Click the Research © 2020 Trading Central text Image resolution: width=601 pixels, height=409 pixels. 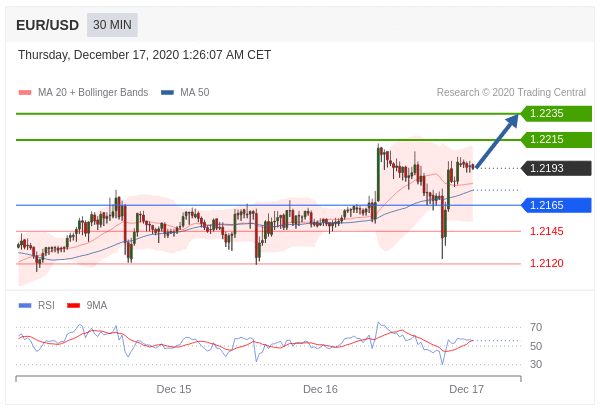(511, 92)
